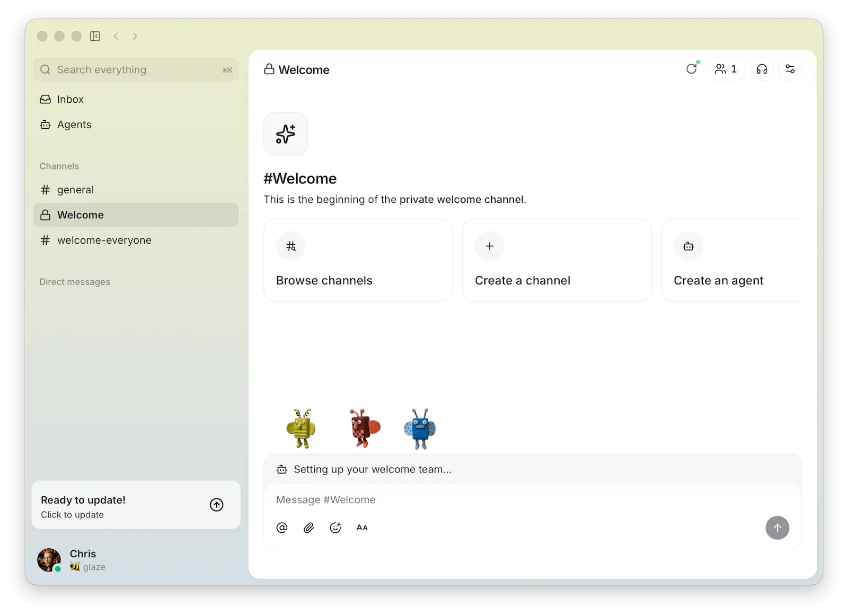Screen dimensions: 848x616
Task: Click the update arrow circle icon
Action: coord(217,505)
